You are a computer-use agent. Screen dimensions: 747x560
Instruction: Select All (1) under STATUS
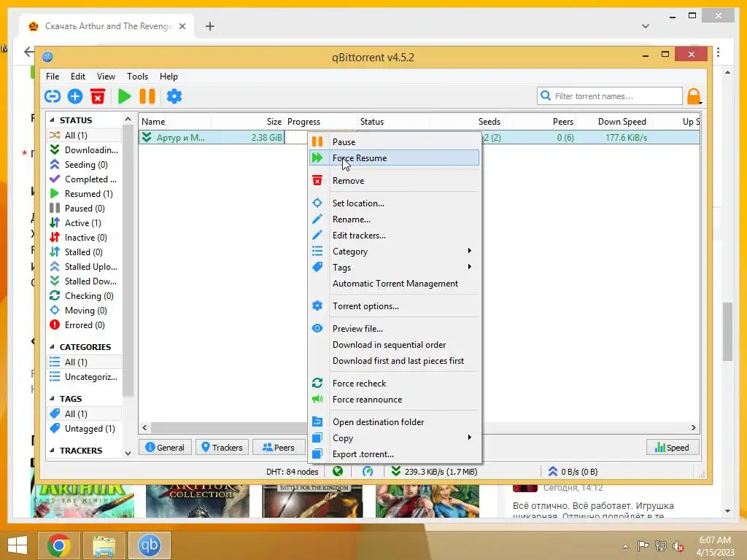point(85,135)
